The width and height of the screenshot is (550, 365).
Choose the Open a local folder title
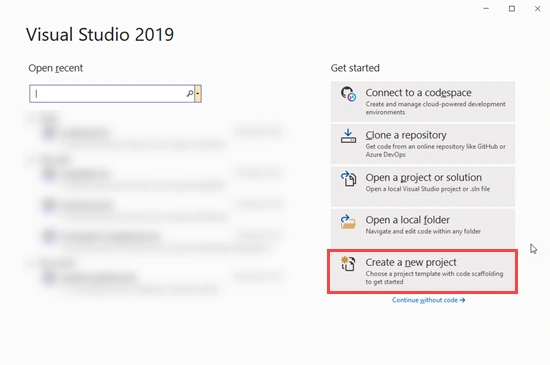pyautogui.click(x=407, y=220)
